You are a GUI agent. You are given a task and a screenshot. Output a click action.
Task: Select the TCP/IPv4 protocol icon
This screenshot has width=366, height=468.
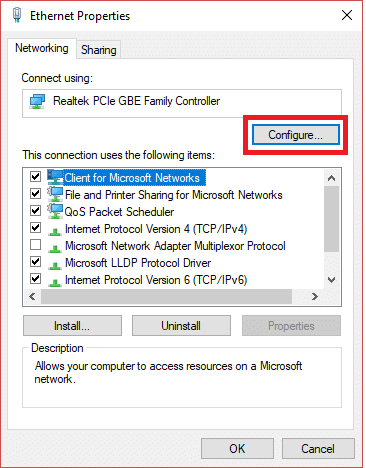(x=55, y=231)
